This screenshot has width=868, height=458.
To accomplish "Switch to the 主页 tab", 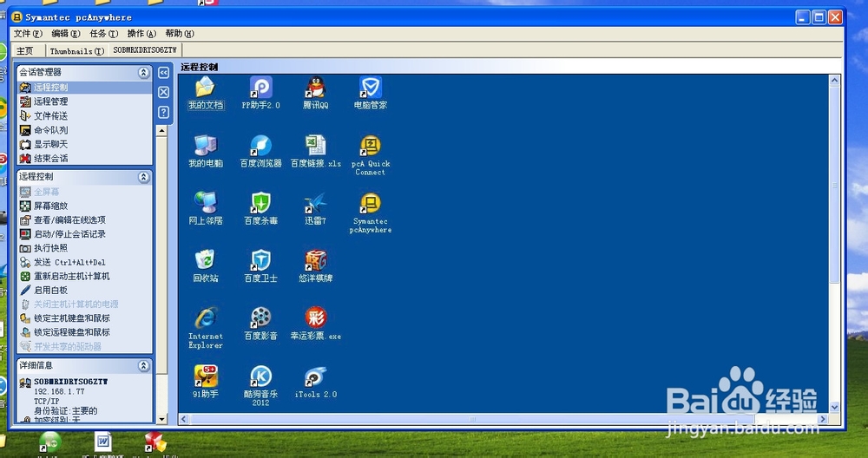I will coord(25,51).
